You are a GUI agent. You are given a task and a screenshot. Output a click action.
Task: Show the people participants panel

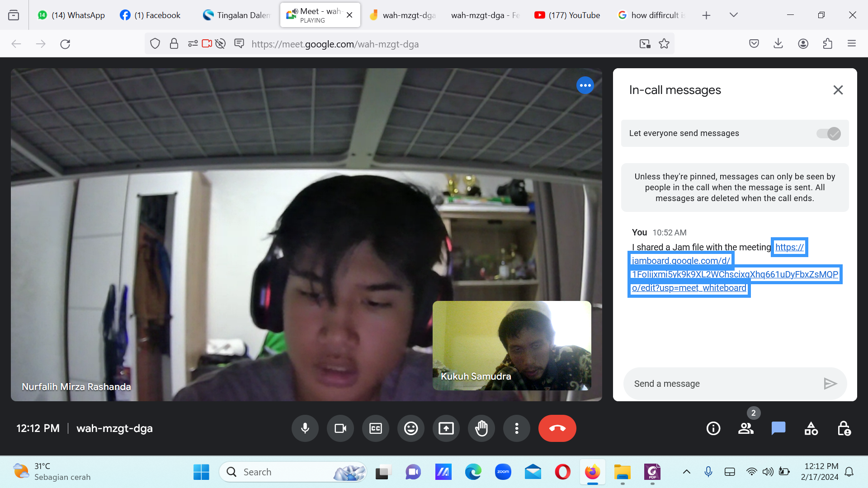point(746,428)
